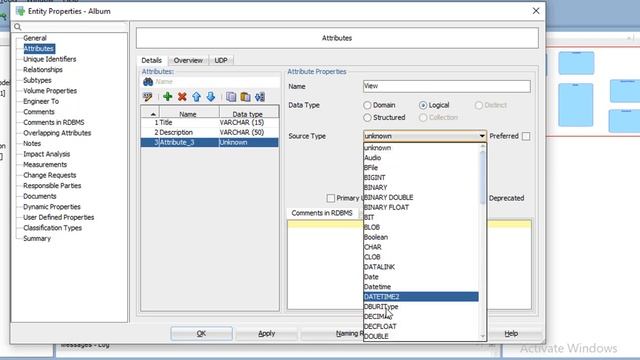Viewport: 640px width, 360px height.
Task: Choose DATETIME2 in Source Type list
Action: [x=421, y=297]
